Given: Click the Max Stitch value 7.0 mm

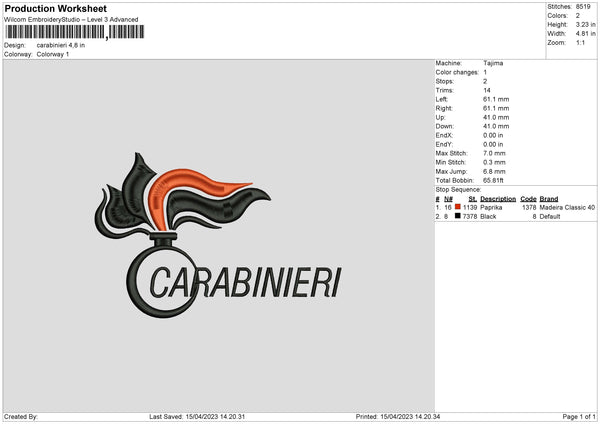Looking at the screenshot, I should click(494, 153).
